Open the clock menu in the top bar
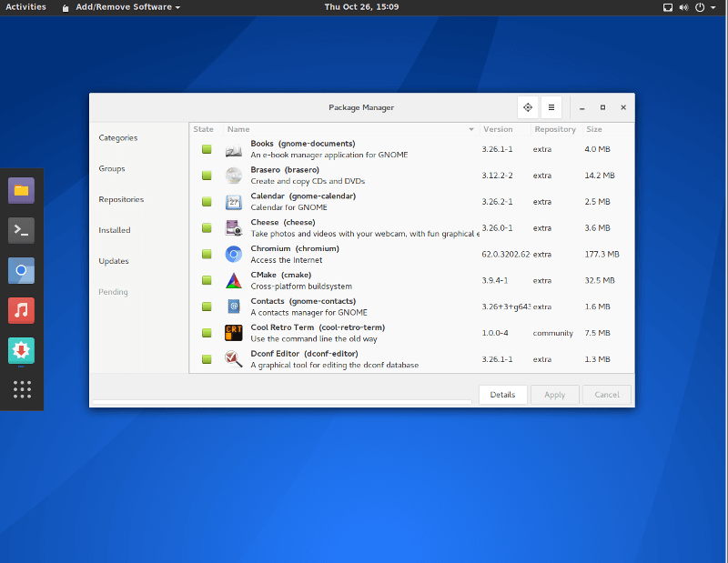728x563 pixels. 361,7
